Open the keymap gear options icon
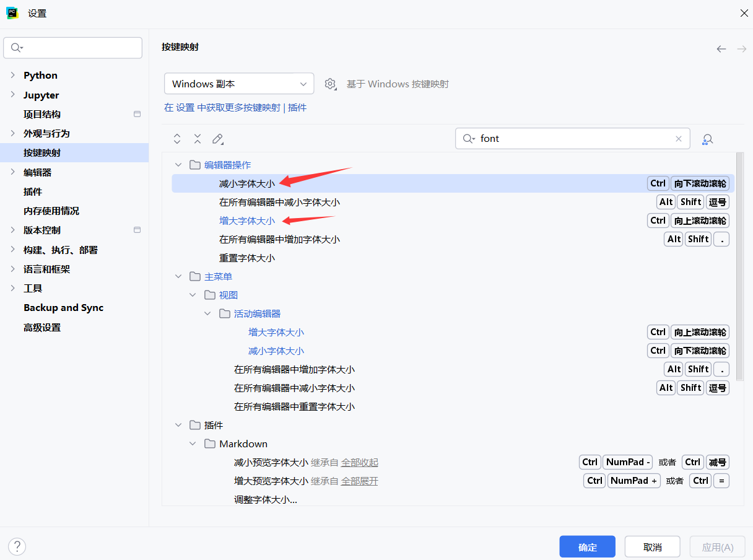The height and width of the screenshot is (560, 753). (x=331, y=84)
